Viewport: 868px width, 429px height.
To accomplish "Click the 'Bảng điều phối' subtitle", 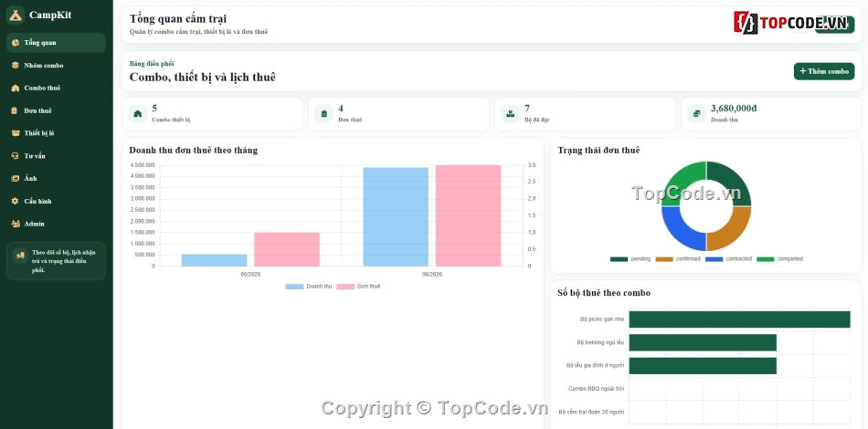I will click(152, 64).
